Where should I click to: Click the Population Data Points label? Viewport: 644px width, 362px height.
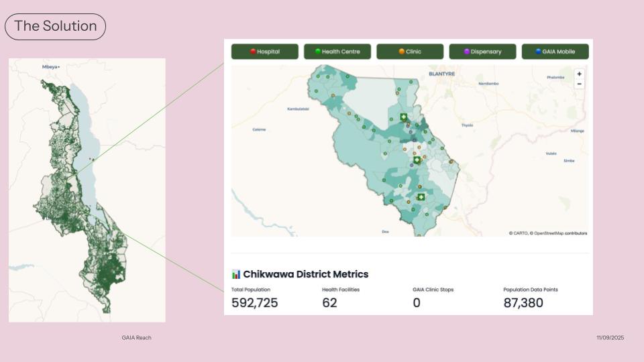click(530, 290)
